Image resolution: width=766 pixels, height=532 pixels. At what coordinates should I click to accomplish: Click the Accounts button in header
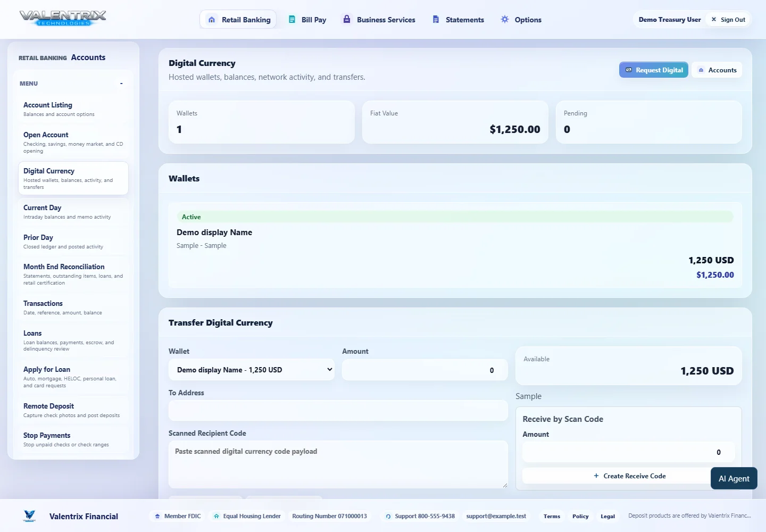[x=717, y=70]
